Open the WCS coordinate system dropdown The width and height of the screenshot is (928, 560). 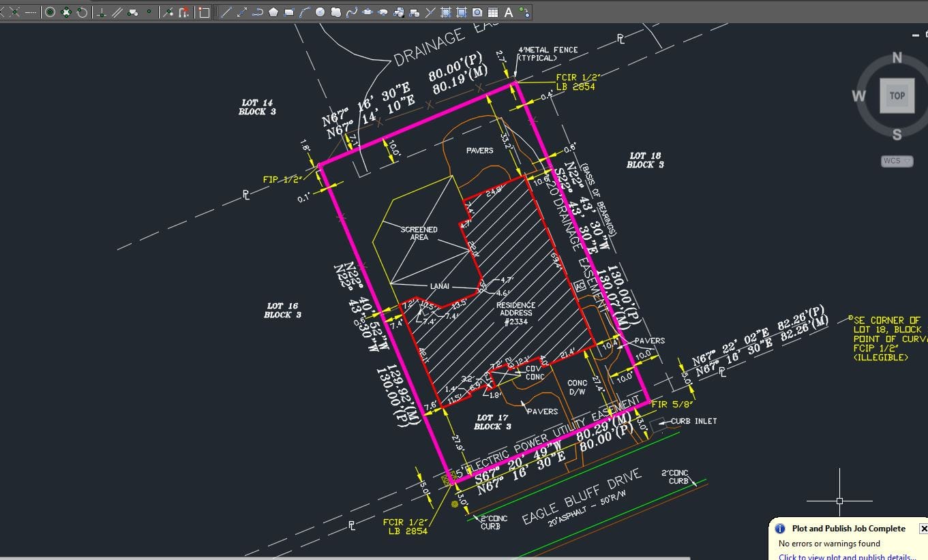(x=896, y=161)
